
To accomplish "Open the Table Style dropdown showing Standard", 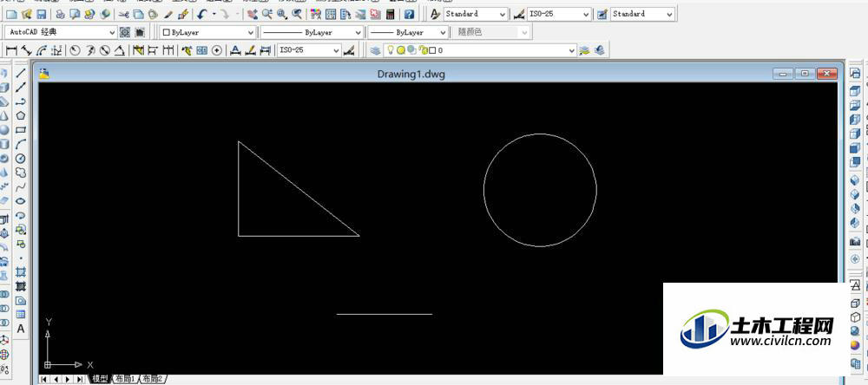I will (642, 14).
